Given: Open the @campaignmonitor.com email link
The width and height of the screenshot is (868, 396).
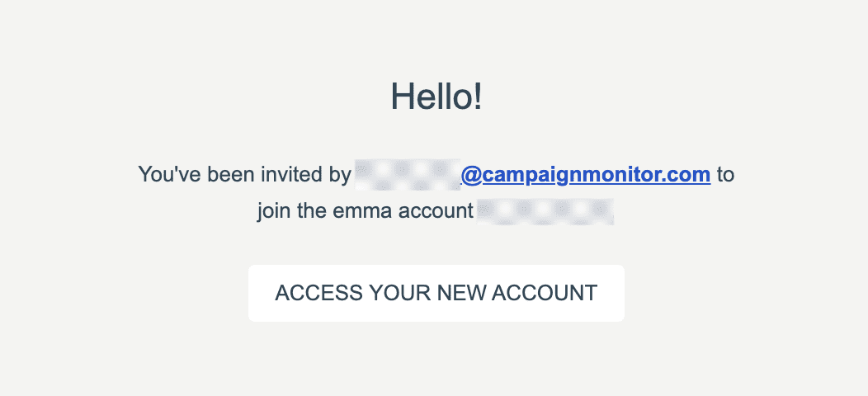Looking at the screenshot, I should (x=586, y=174).
